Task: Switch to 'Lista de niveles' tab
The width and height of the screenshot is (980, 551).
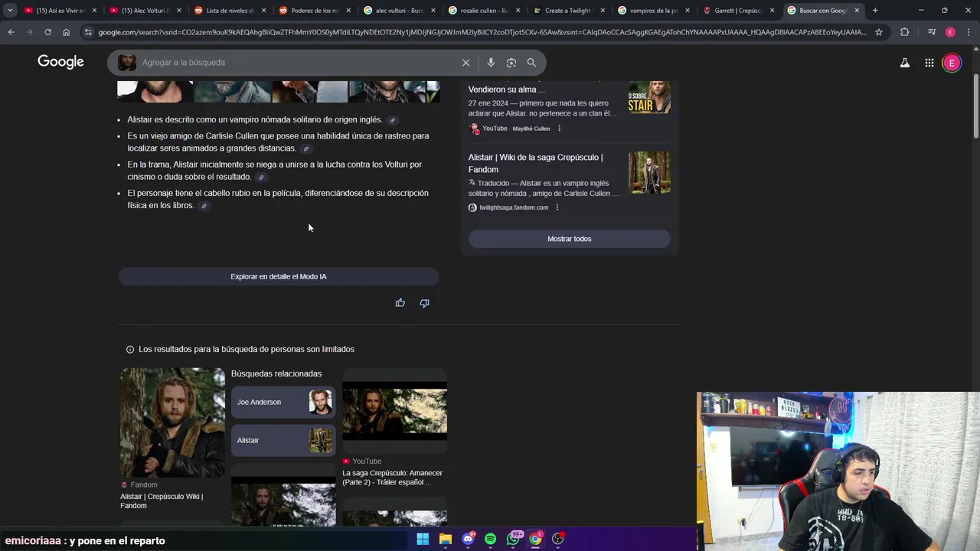Action: [230, 11]
